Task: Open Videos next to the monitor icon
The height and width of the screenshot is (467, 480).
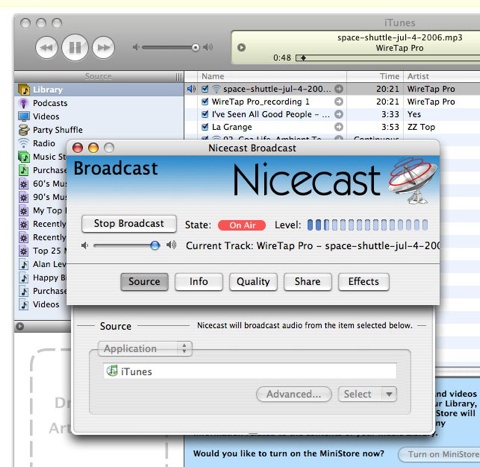Action: (46, 116)
